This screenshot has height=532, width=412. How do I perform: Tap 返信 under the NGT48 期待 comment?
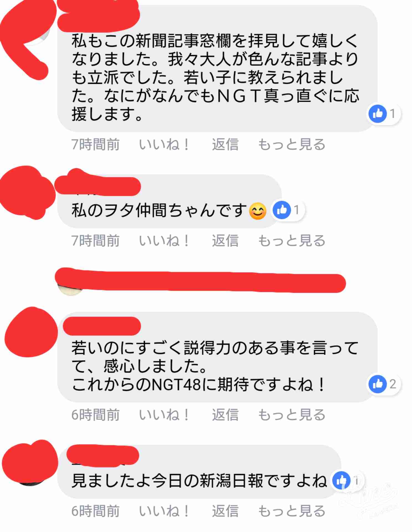click(225, 415)
